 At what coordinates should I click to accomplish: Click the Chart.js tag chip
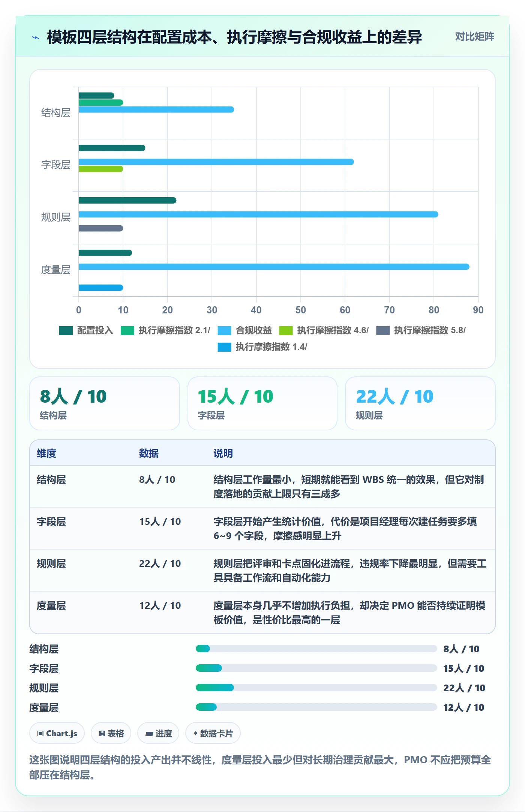[57, 733]
